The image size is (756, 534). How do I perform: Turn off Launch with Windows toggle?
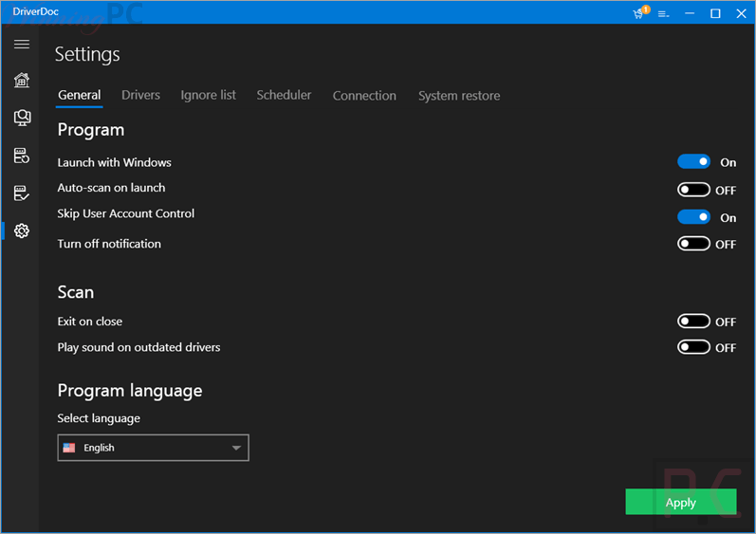pyautogui.click(x=693, y=161)
